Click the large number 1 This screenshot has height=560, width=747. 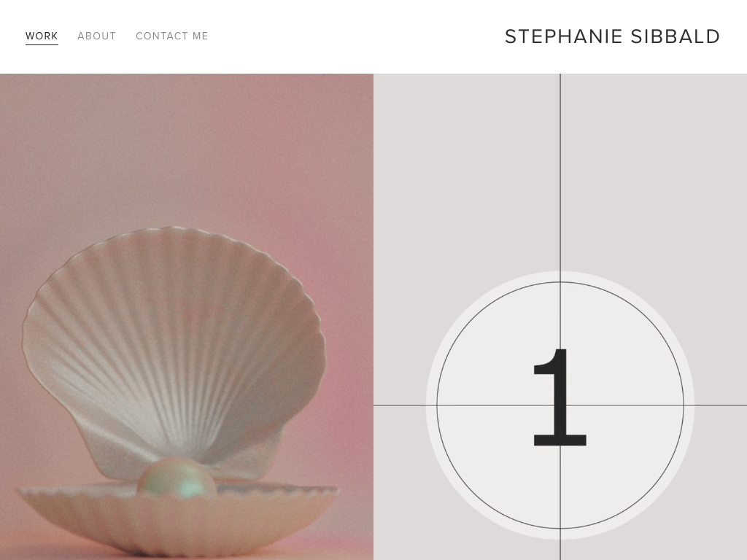[x=560, y=397]
